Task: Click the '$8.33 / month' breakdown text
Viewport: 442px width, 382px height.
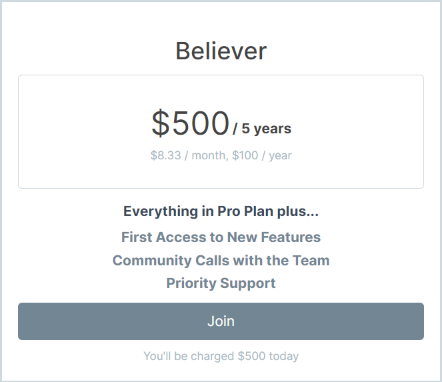Action: pos(188,155)
